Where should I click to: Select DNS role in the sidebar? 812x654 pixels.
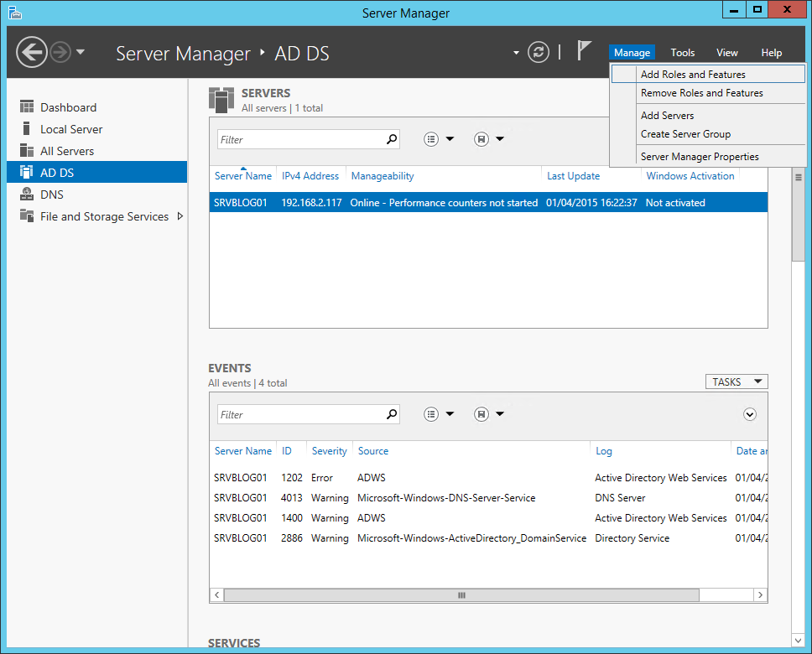(x=52, y=195)
